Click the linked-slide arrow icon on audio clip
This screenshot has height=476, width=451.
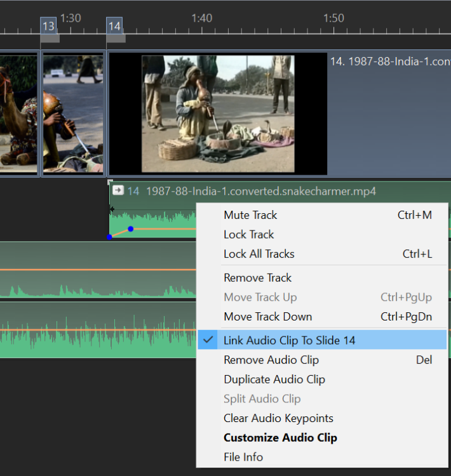118,190
